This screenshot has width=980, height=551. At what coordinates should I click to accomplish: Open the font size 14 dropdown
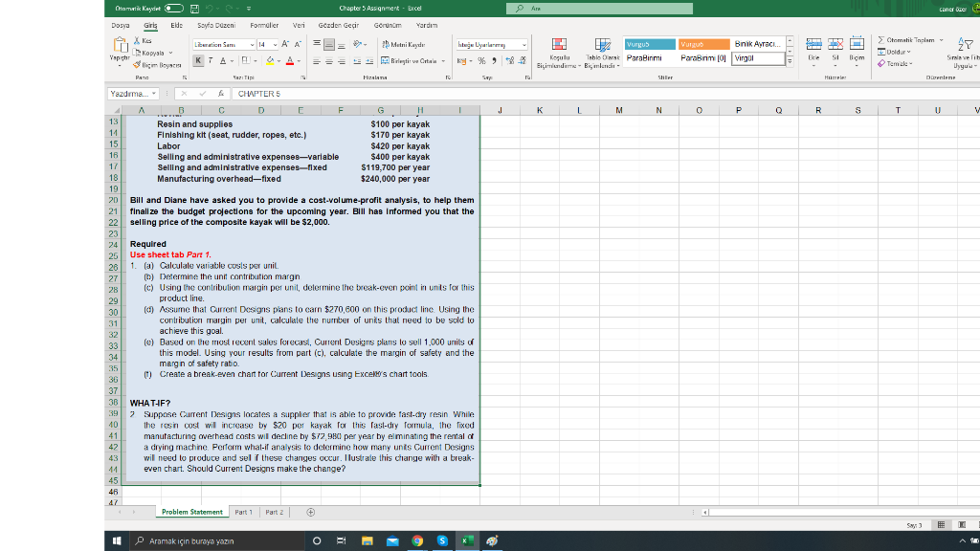[x=275, y=45]
